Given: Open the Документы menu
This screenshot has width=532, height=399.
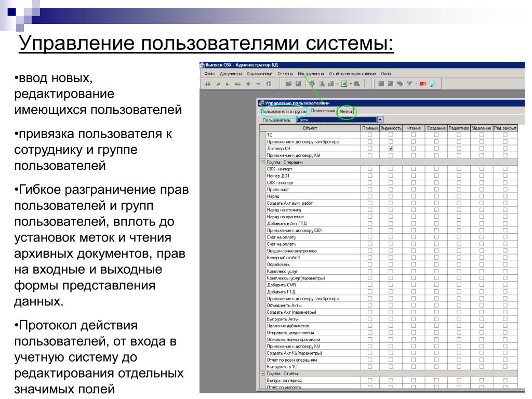Looking at the screenshot, I should click(230, 74).
